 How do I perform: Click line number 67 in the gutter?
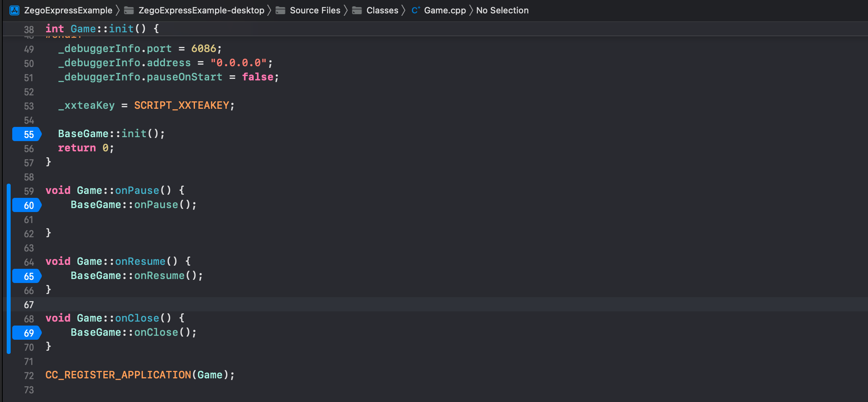click(x=28, y=305)
